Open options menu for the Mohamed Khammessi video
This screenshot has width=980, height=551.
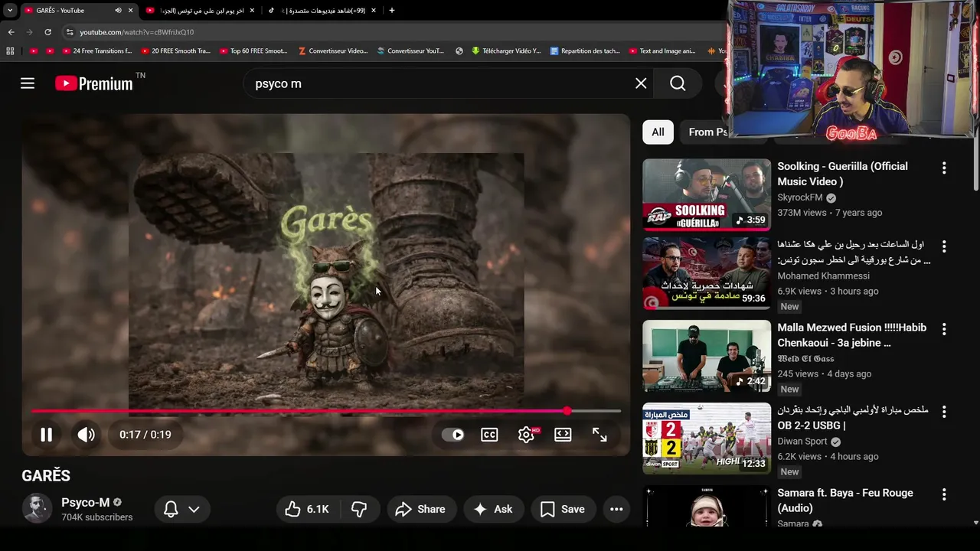[944, 246]
